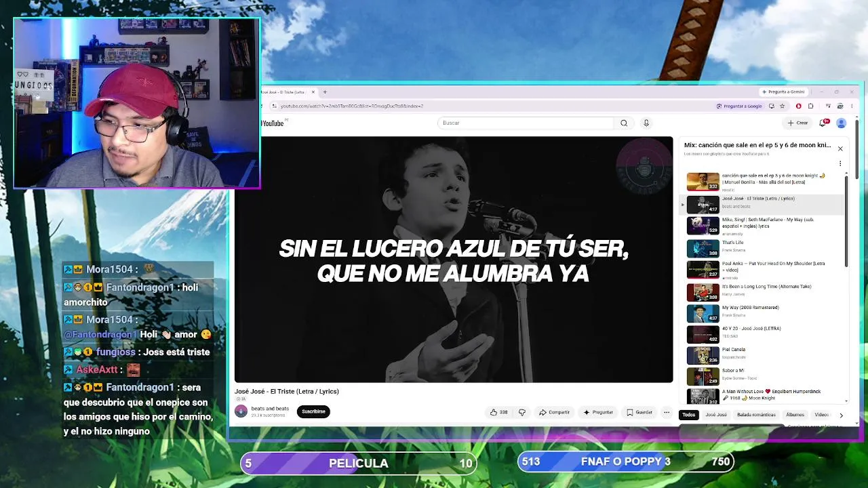Open the Chrome three-dot menu

[x=852, y=106]
